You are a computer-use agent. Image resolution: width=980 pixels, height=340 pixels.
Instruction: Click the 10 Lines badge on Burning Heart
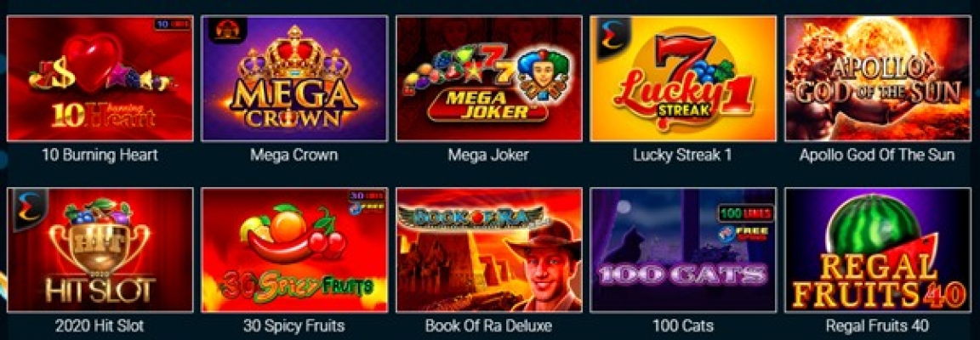(172, 24)
